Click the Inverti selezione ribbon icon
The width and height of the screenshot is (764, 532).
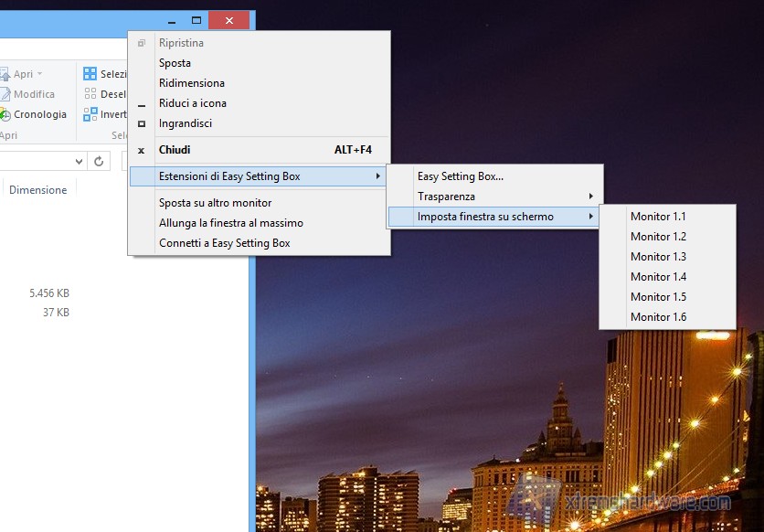[x=90, y=114]
